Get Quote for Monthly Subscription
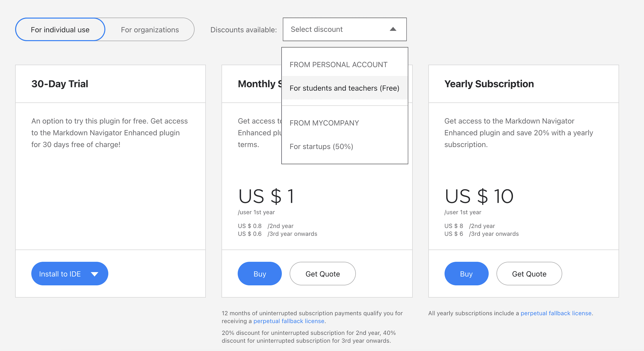Screen dimensions: 644x351 323,274
